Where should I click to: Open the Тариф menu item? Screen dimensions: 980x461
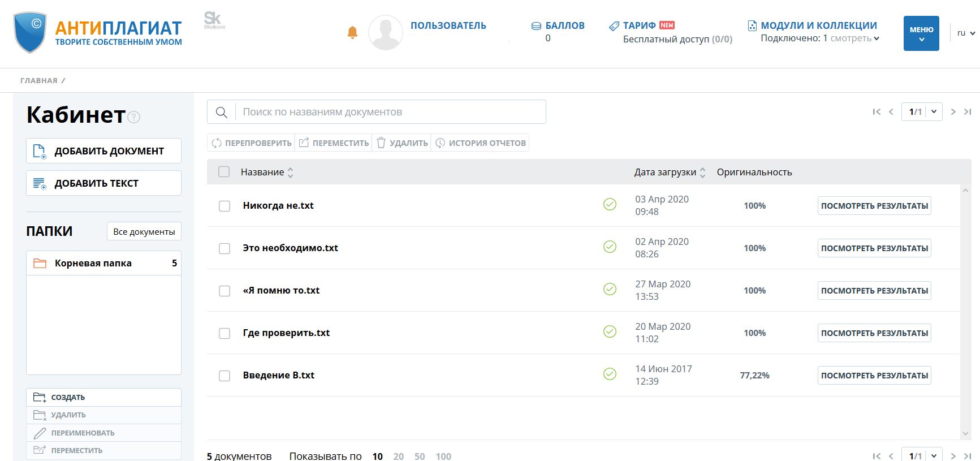[x=639, y=25]
